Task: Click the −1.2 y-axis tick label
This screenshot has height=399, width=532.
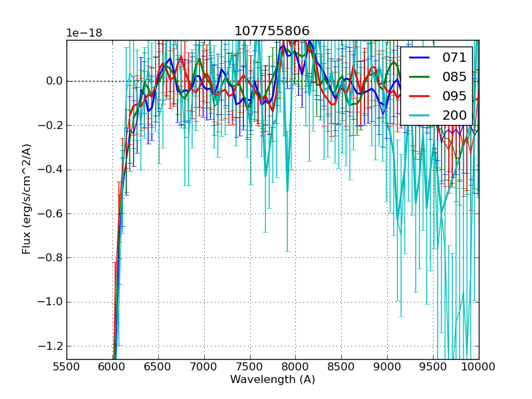Action: tap(50, 346)
